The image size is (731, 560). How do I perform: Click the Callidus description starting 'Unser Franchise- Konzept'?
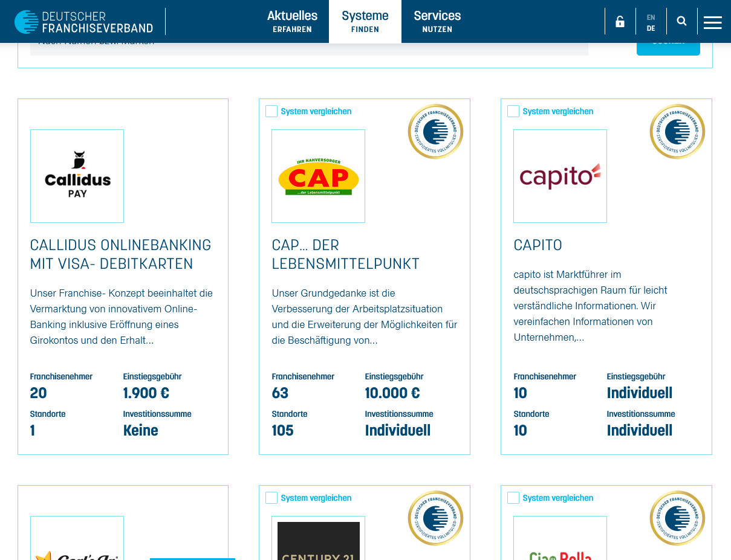click(122, 317)
